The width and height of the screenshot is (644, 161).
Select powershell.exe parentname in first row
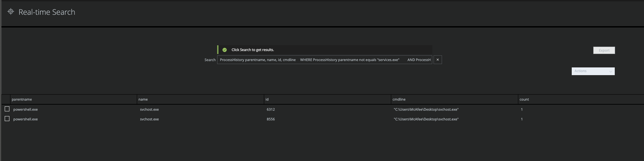(26, 109)
